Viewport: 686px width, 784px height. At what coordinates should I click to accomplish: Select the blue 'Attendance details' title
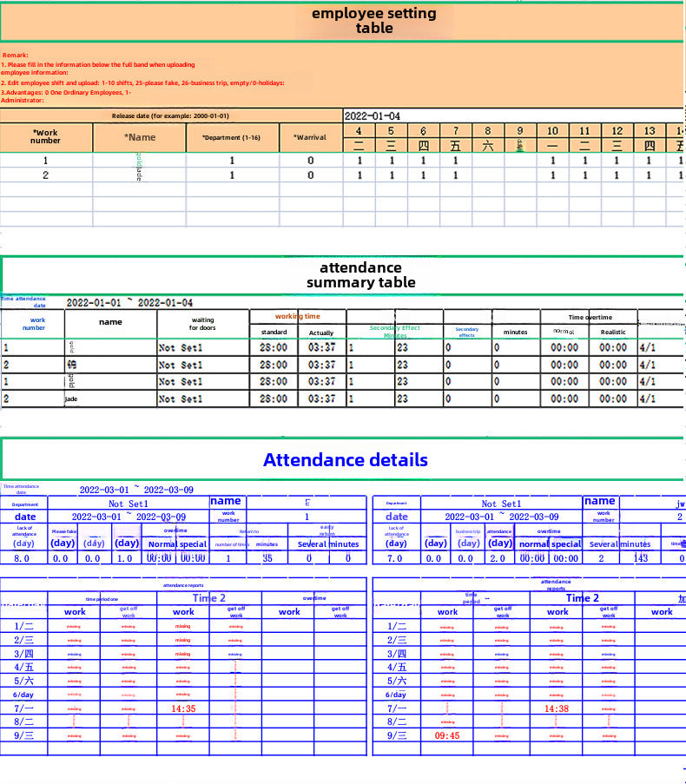coord(345,460)
